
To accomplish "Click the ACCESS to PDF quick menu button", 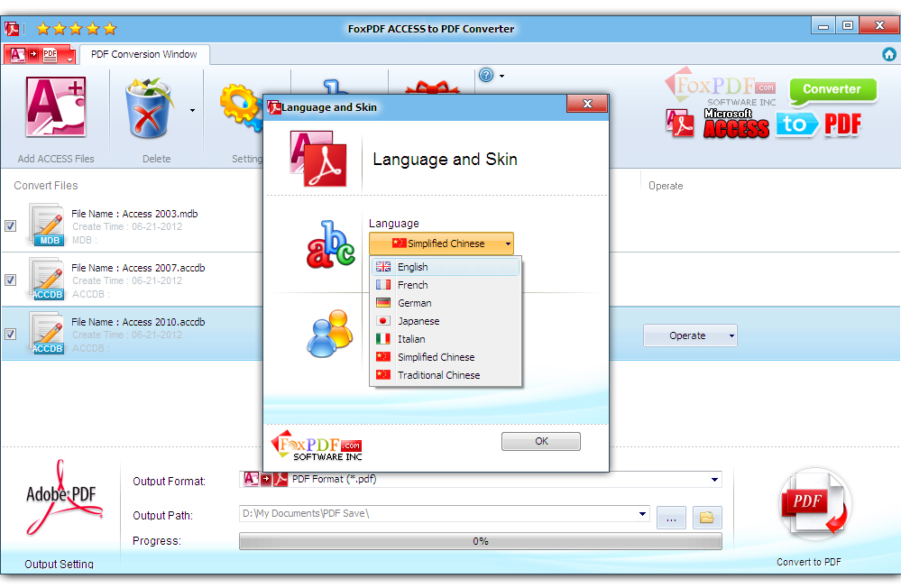I will 40,55.
